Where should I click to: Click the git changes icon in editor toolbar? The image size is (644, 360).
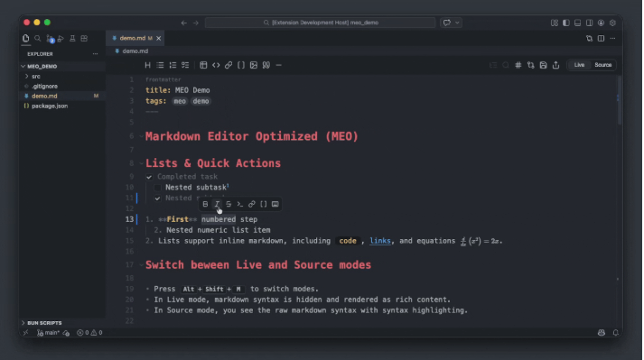530,65
